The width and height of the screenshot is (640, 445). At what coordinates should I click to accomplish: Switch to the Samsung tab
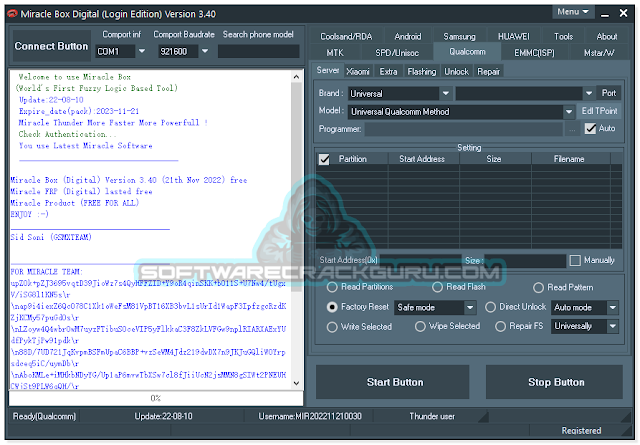[x=459, y=37]
